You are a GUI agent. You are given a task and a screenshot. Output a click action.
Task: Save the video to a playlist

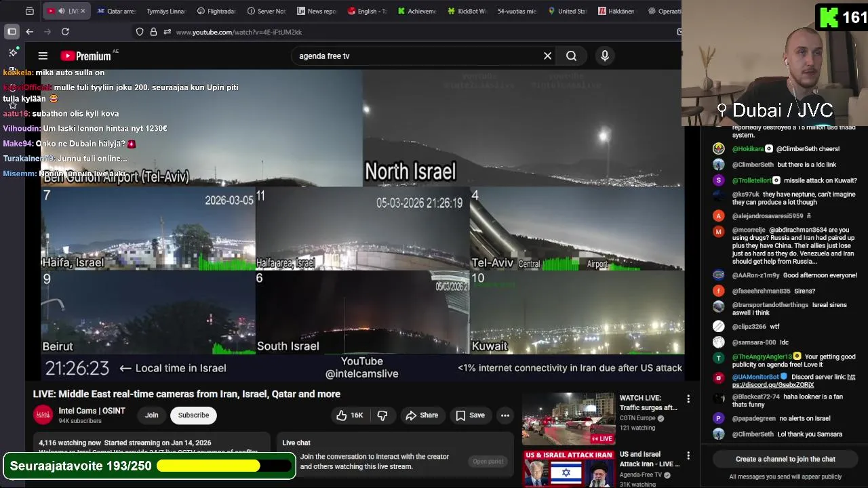[x=470, y=415]
